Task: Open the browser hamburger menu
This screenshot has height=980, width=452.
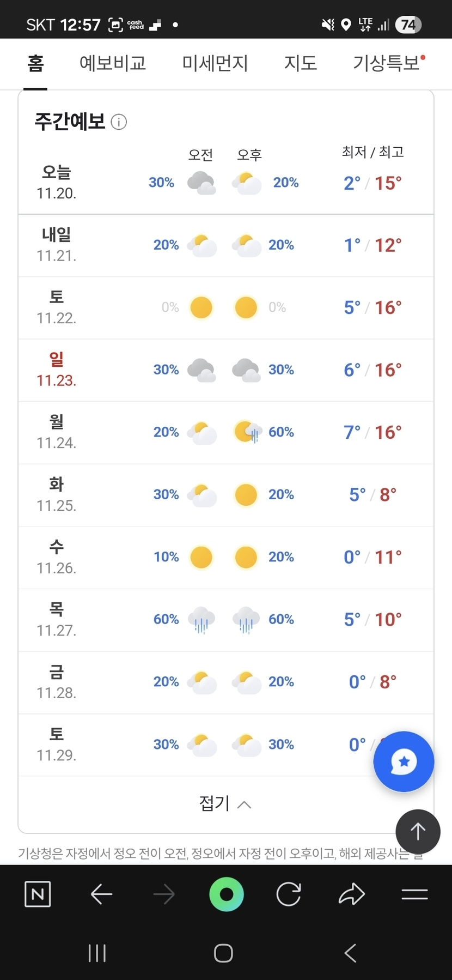Action: click(414, 894)
